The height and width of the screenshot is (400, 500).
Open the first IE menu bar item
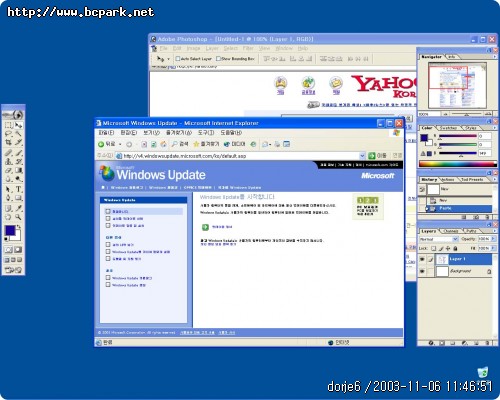coord(106,133)
